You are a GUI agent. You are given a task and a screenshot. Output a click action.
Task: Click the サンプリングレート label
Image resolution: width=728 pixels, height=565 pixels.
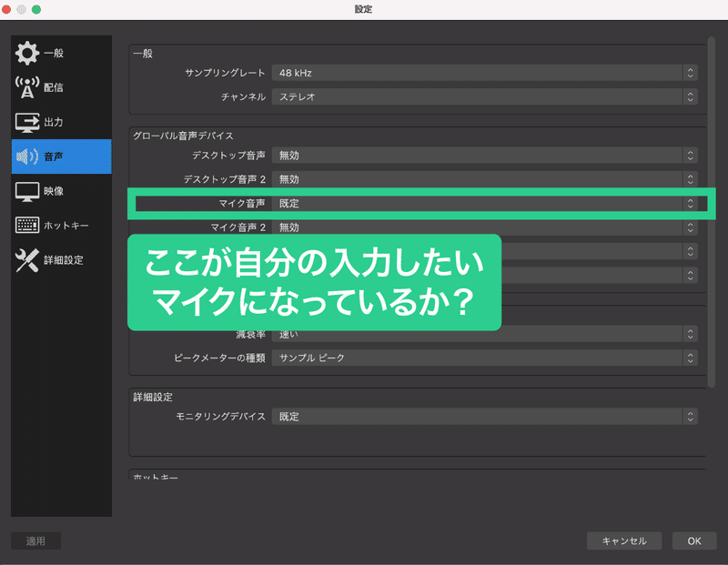225,73
